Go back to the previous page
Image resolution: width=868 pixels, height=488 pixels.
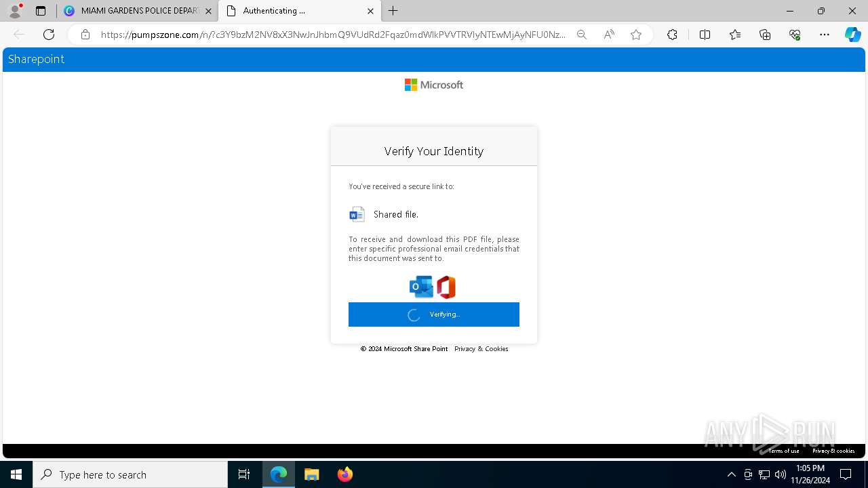click(19, 35)
